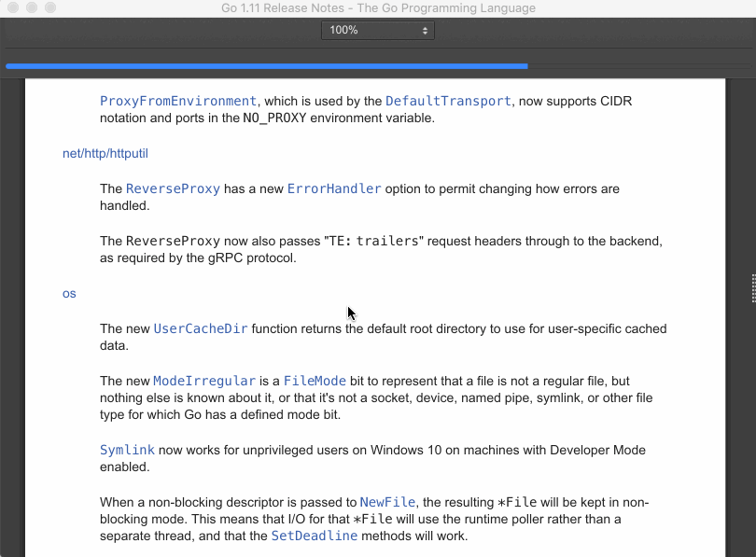Click the window title "Go 1.11 Release Notes"
Screen dimensions: 756x557
(283, 8)
